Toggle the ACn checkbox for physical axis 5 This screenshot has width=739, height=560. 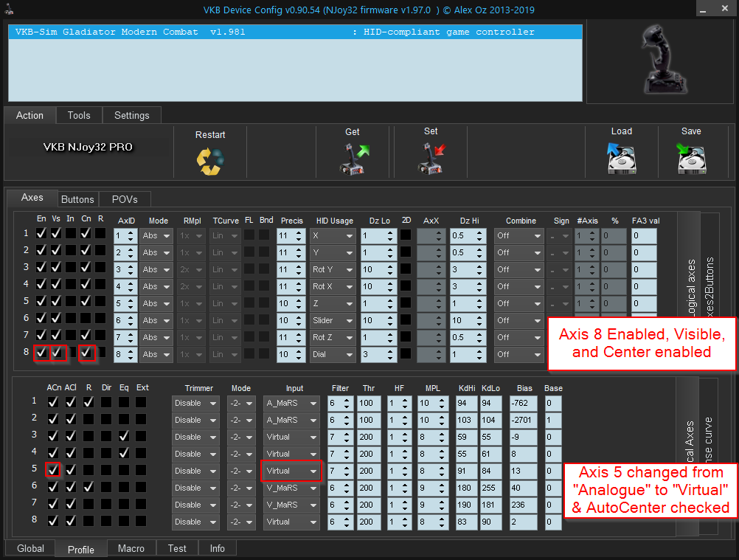coord(53,469)
